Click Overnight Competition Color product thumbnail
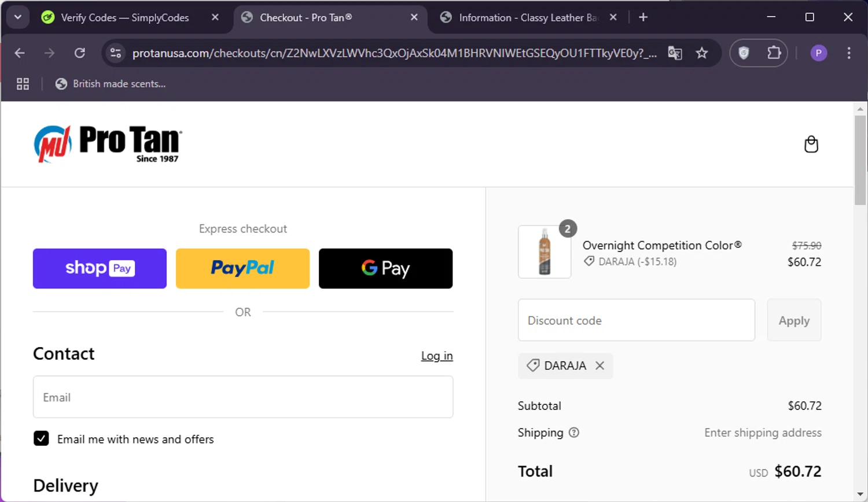Screen dimensions: 868x502 click(545, 252)
